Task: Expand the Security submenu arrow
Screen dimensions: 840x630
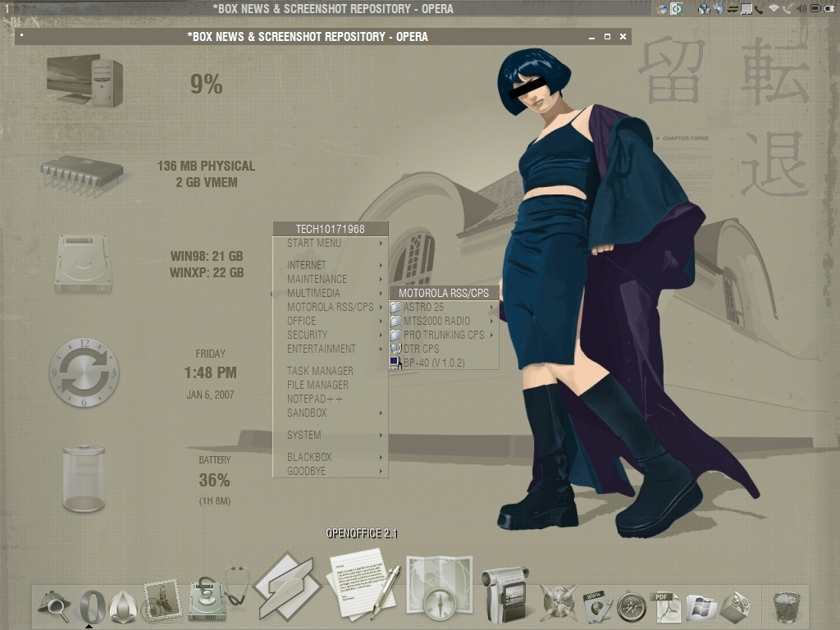Action: click(x=381, y=335)
